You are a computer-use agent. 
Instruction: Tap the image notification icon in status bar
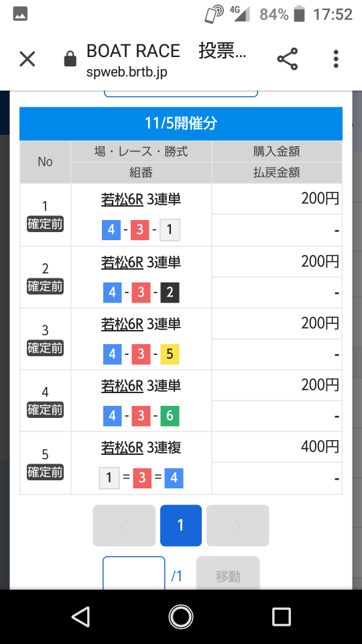click(x=20, y=14)
